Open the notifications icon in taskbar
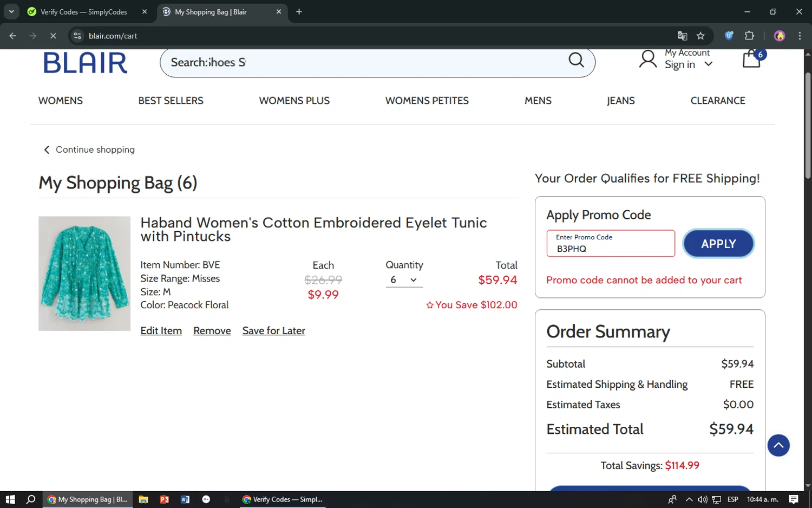This screenshot has height=508, width=812. [x=794, y=499]
